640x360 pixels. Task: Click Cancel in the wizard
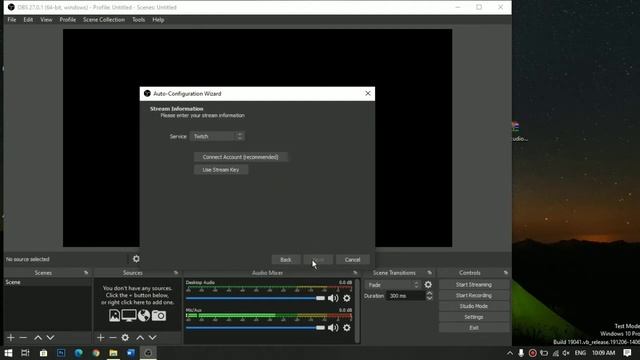point(352,260)
